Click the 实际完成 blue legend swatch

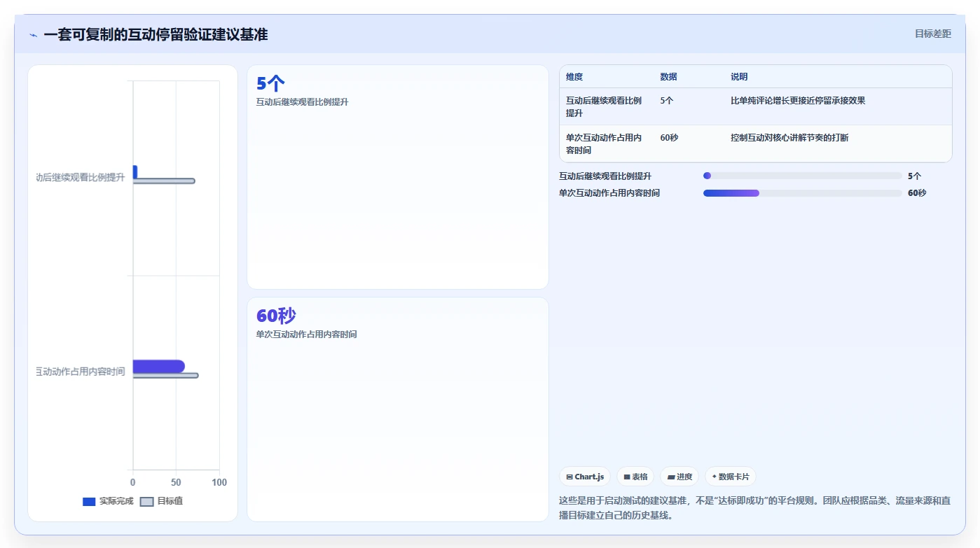click(89, 502)
